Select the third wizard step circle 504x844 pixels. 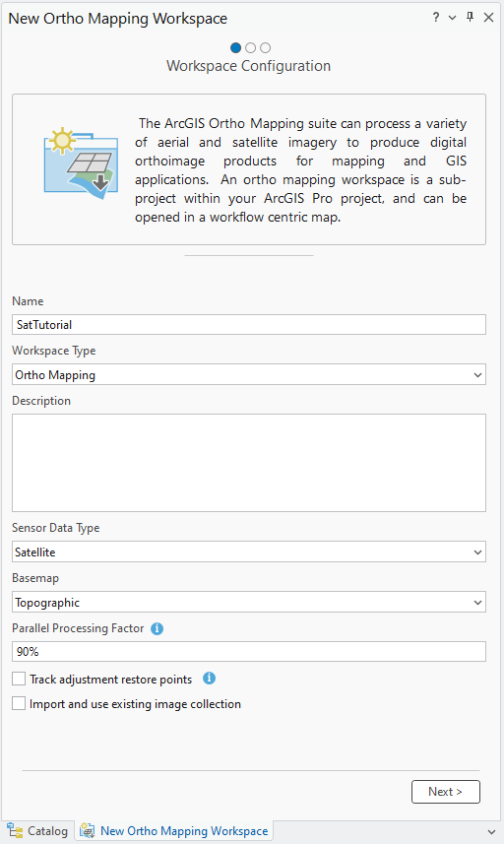(x=265, y=48)
